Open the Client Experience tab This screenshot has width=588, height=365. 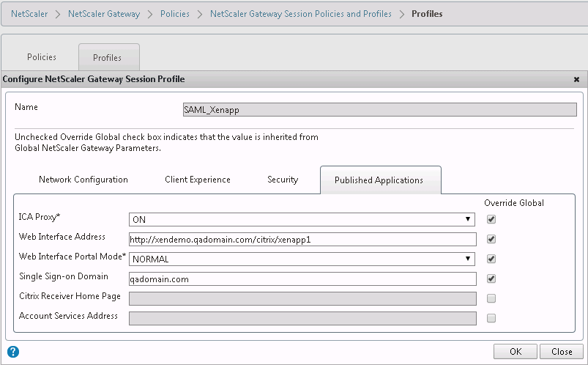point(198,180)
